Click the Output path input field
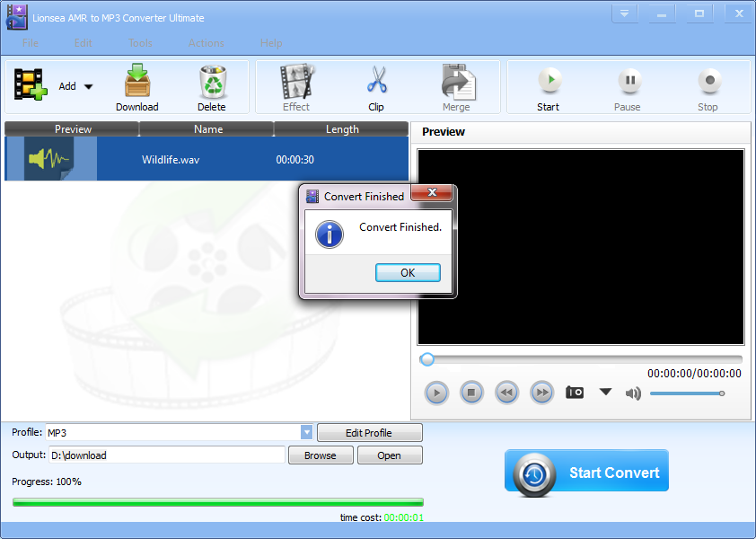Image resolution: width=756 pixels, height=539 pixels. point(167,455)
